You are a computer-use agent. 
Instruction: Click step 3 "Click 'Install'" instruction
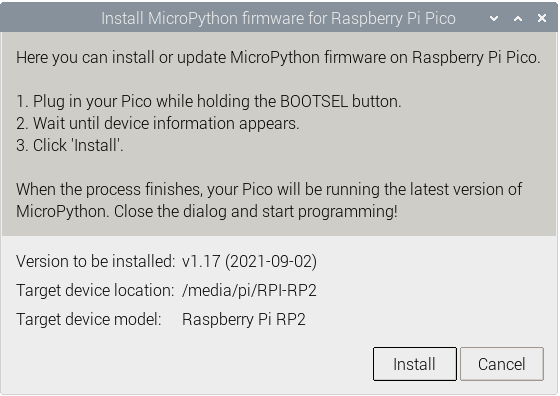tap(70, 145)
